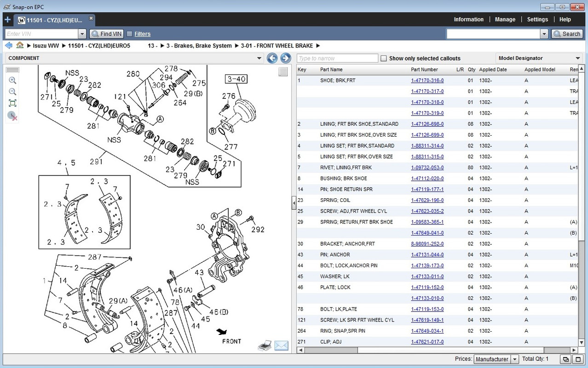Open the Help menu
Screen dimensions: 588x368
pyautogui.click(x=565, y=19)
